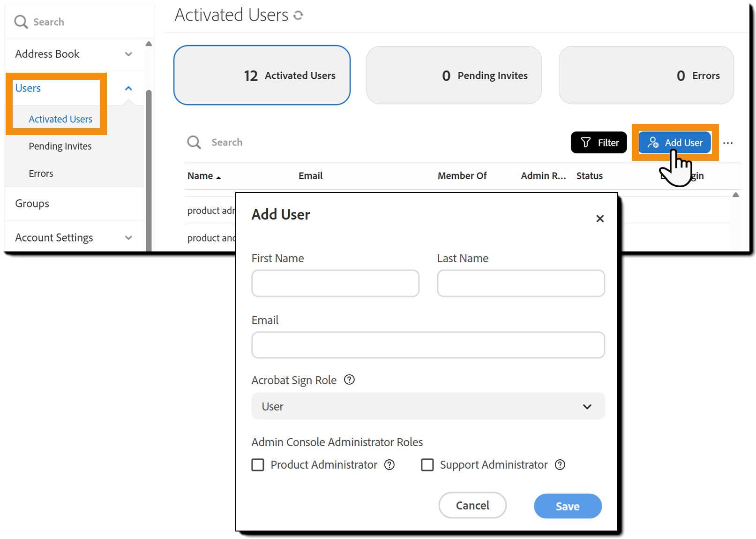Expand the Address Book section

point(128,54)
